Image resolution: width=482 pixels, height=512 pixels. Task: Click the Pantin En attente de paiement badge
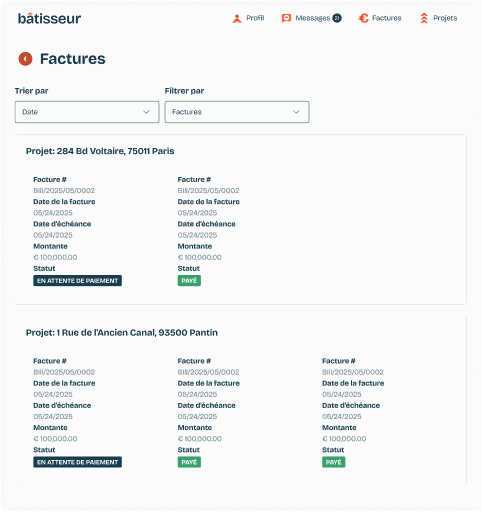77,462
